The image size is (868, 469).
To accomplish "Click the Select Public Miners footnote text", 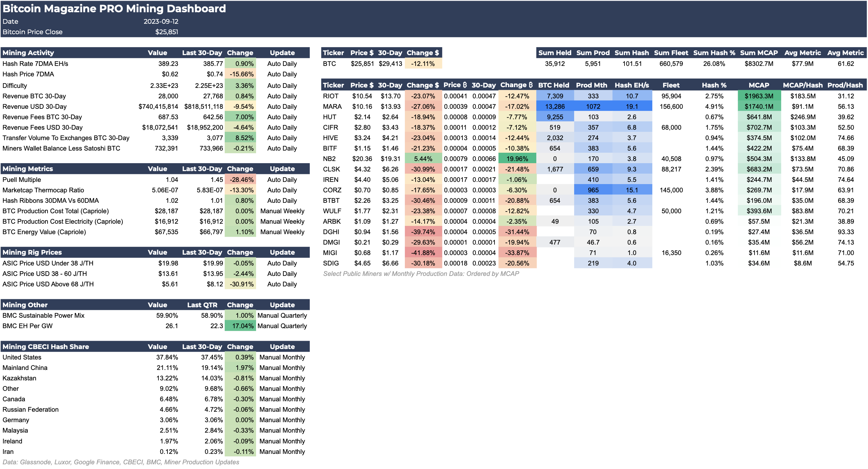I will coord(421,274).
